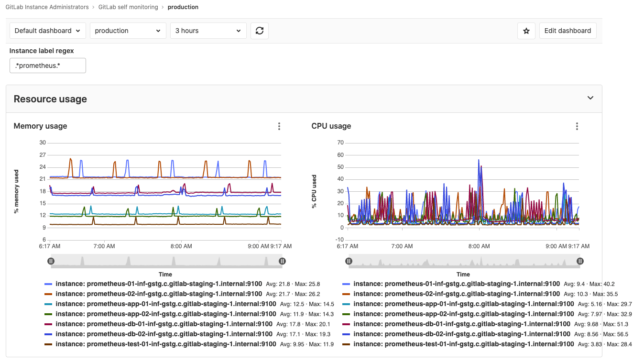Click the right handle on Memory usage timeline

pos(282,261)
